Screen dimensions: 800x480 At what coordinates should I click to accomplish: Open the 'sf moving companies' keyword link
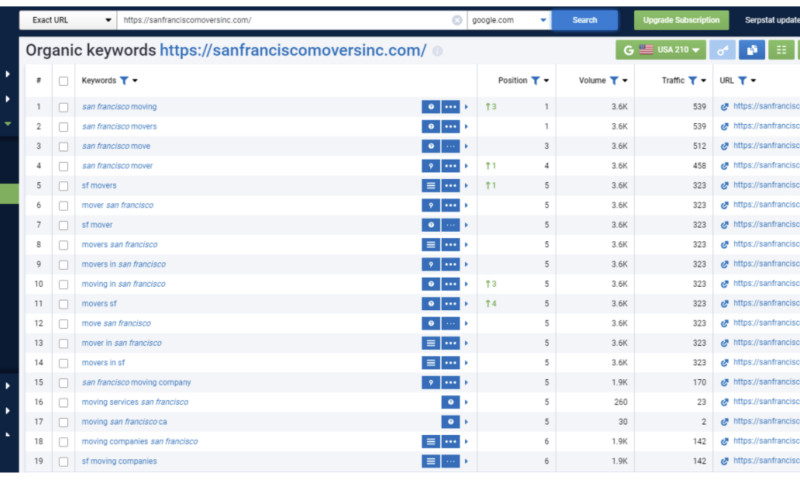pos(119,462)
